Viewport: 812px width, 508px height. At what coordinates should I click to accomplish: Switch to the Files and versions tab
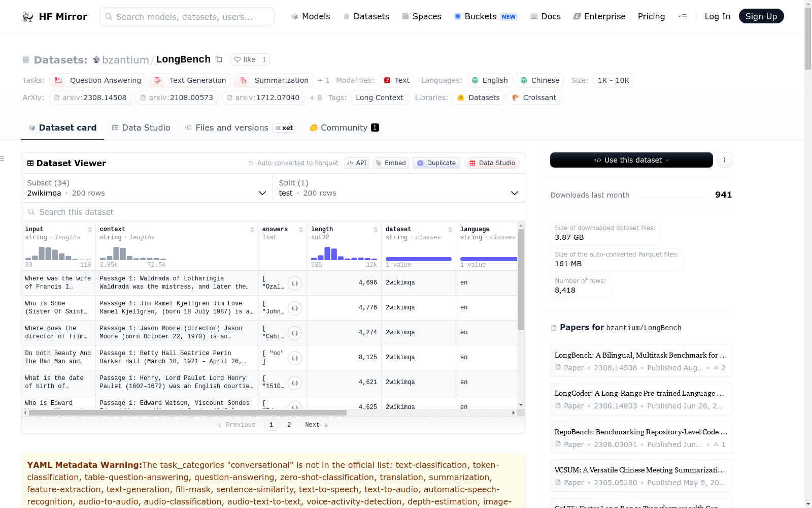[x=240, y=128]
